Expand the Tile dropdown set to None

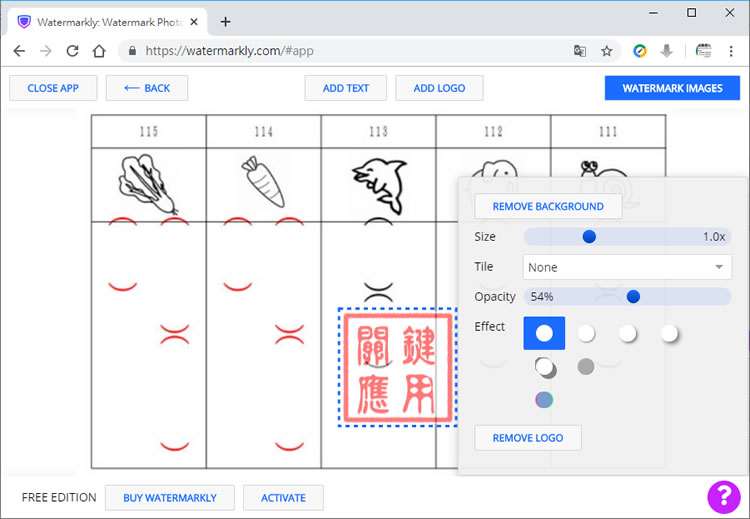pos(627,267)
